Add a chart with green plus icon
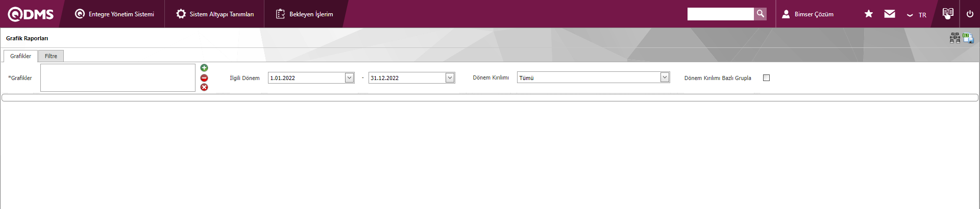 (204, 68)
